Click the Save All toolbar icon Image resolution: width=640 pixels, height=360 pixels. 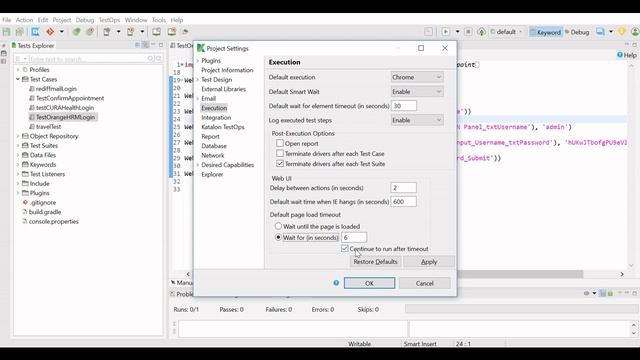[x=19, y=32]
